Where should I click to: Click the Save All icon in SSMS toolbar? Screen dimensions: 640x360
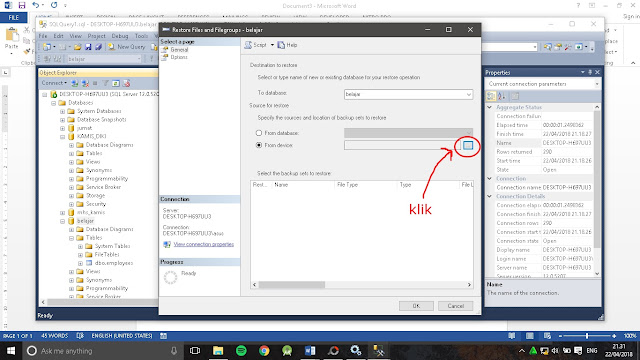98,47
